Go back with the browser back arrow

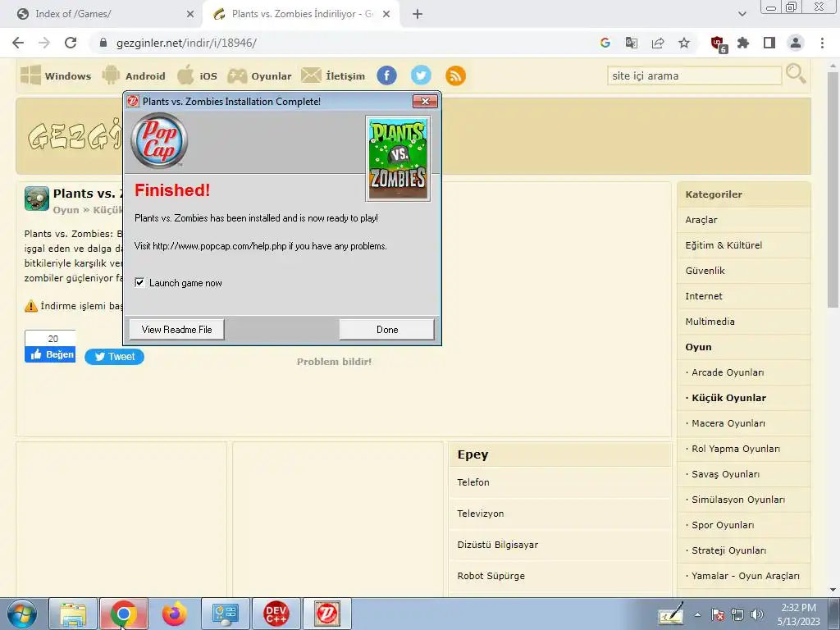[x=18, y=43]
